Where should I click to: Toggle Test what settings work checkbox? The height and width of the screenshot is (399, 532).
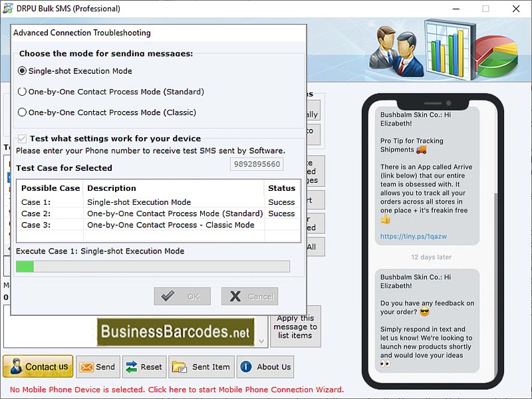pyautogui.click(x=22, y=138)
